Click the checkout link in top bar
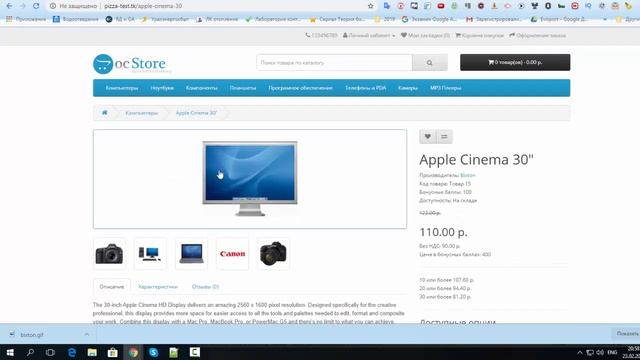Viewport: 640px width, 360px height. click(x=538, y=36)
